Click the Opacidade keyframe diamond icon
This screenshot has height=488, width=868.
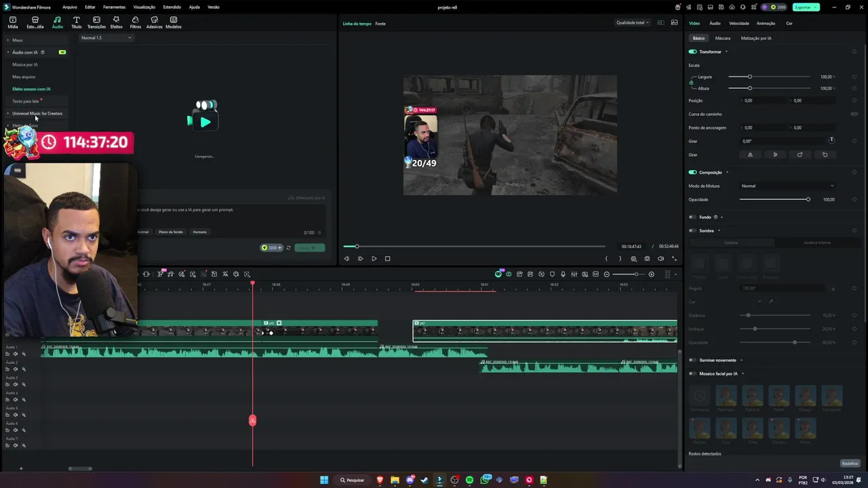[854, 199]
